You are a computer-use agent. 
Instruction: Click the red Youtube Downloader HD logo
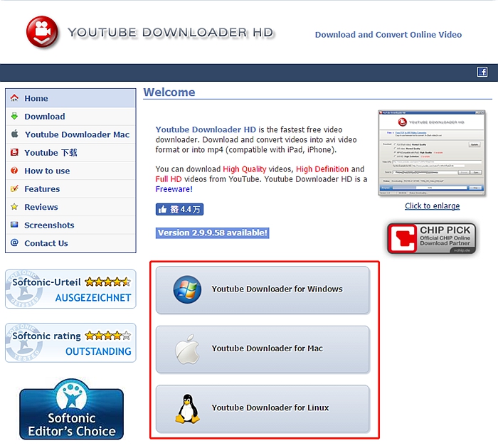pyautogui.click(x=42, y=32)
